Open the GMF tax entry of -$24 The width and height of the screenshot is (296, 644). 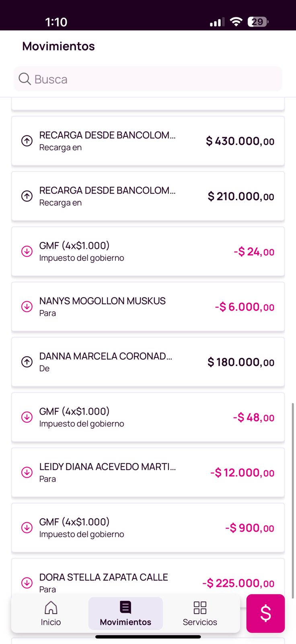point(148,252)
